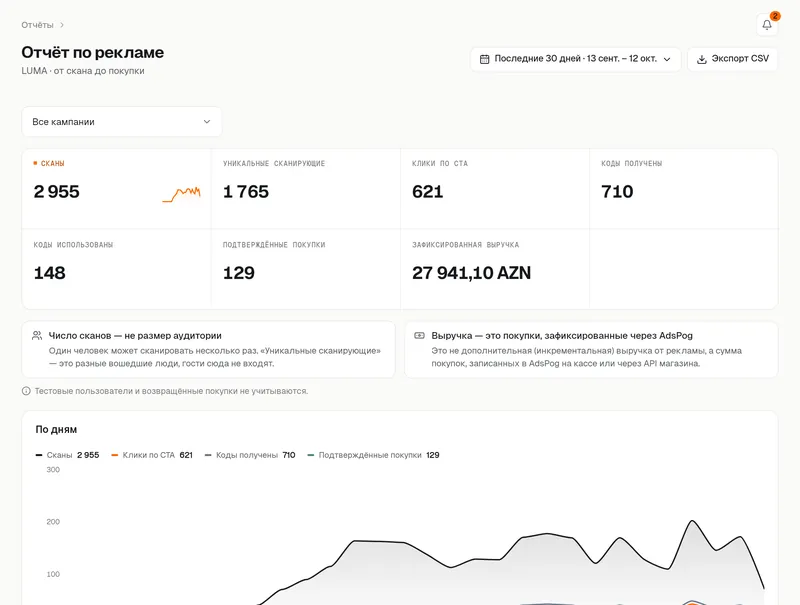
Task: Export the report with Экспорт CSV
Action: [733, 59]
